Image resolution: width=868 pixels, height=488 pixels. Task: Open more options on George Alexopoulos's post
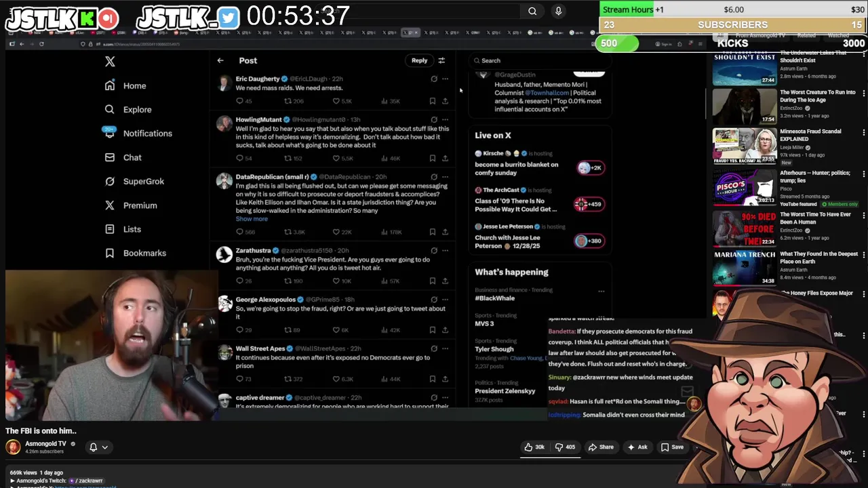pyautogui.click(x=445, y=299)
